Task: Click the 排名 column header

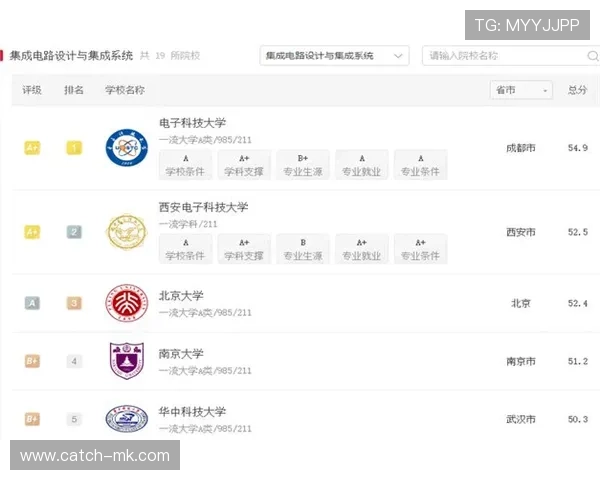Action: (74, 90)
